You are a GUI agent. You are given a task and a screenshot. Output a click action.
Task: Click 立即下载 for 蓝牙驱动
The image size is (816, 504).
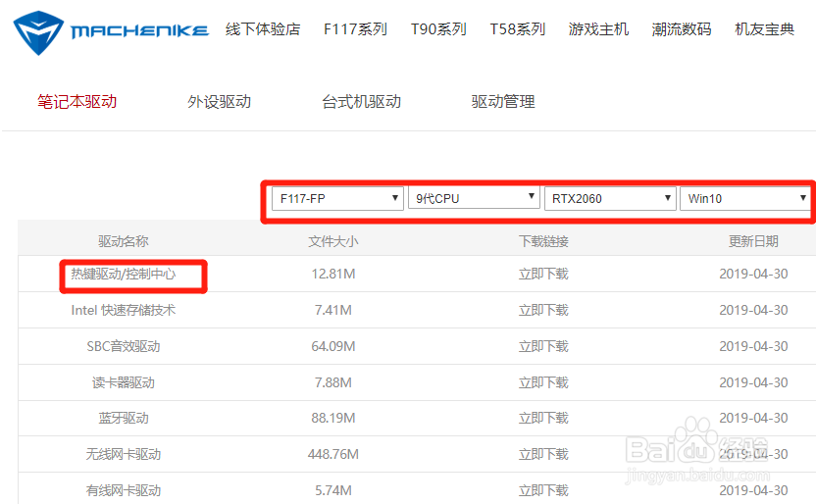pyautogui.click(x=543, y=418)
